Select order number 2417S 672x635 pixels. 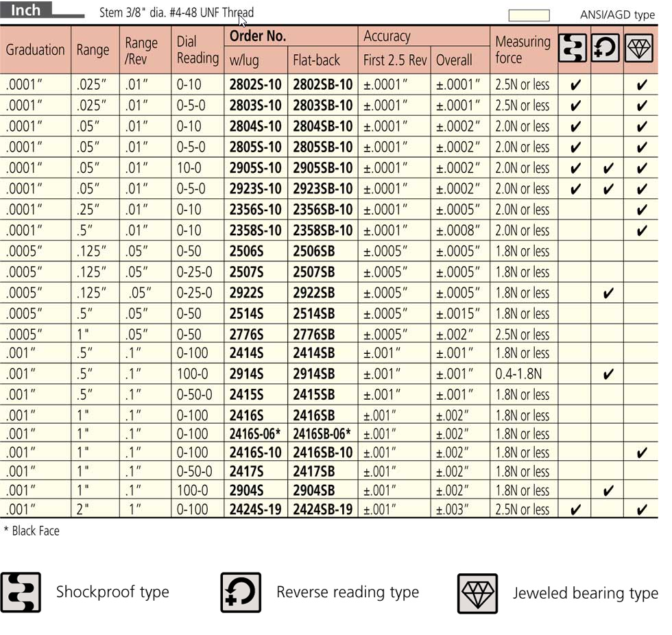pyautogui.click(x=246, y=472)
